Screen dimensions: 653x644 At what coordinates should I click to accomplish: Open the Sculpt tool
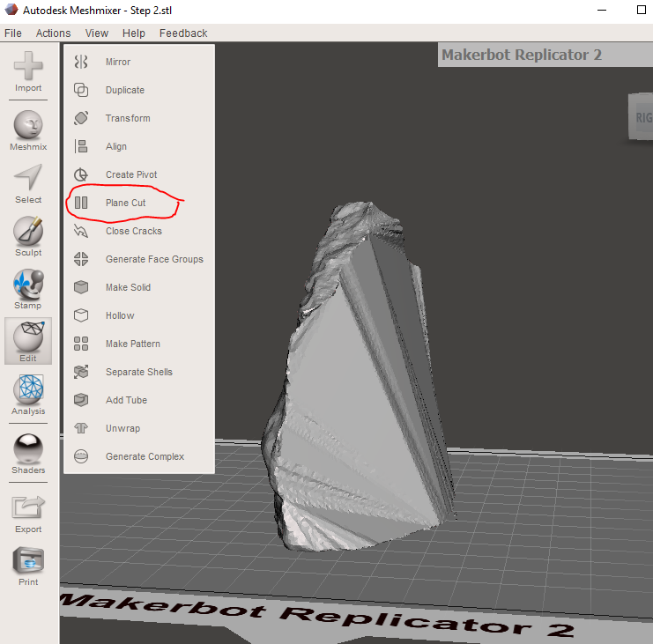click(x=28, y=236)
